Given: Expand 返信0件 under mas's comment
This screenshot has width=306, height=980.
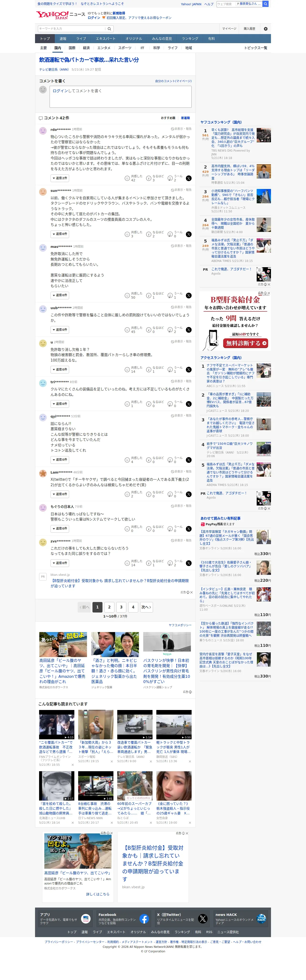Looking at the screenshot, I should click(x=60, y=295).
